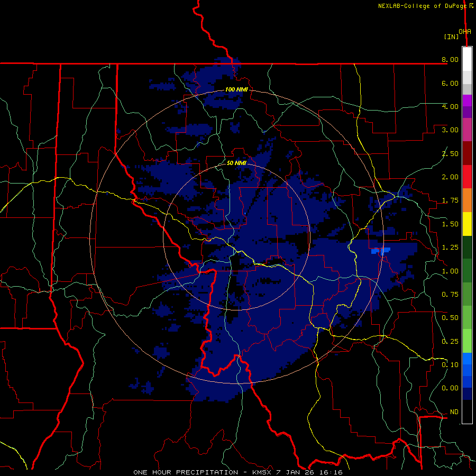The width and height of the screenshot is (476, 476).
Task: Click the 2.00 legend value
Action: tap(450, 177)
